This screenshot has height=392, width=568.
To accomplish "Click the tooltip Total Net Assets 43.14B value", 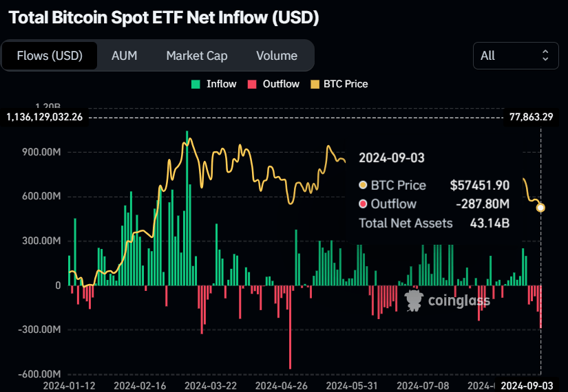I will tap(490, 224).
